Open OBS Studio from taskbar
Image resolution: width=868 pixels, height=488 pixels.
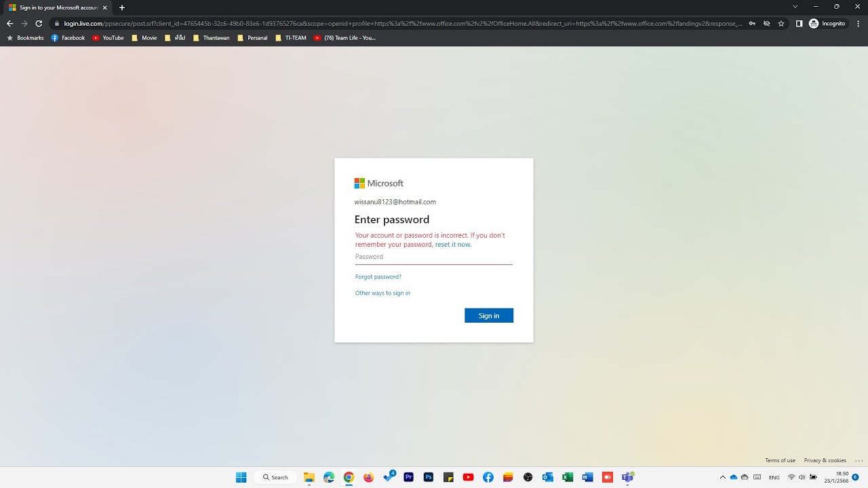[528, 477]
